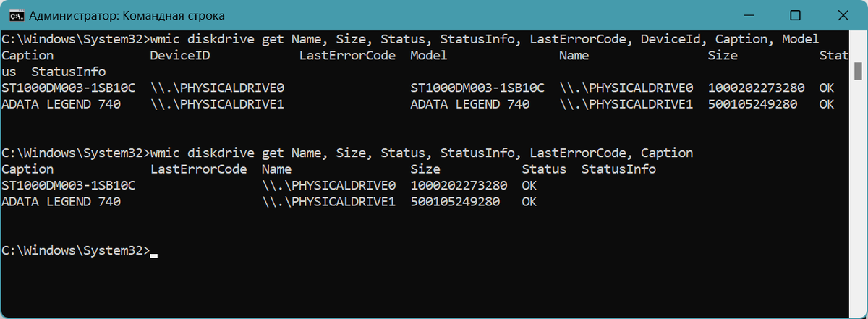This screenshot has height=319, width=868.
Task: Click the StatusInfo header in the second table
Action: (618, 169)
